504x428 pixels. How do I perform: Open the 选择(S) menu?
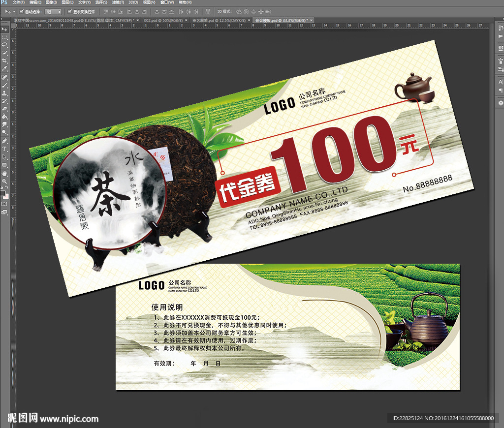[x=101, y=2]
